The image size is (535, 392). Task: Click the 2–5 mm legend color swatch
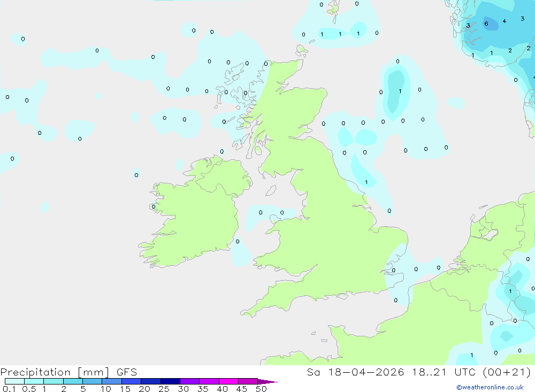tap(73, 381)
